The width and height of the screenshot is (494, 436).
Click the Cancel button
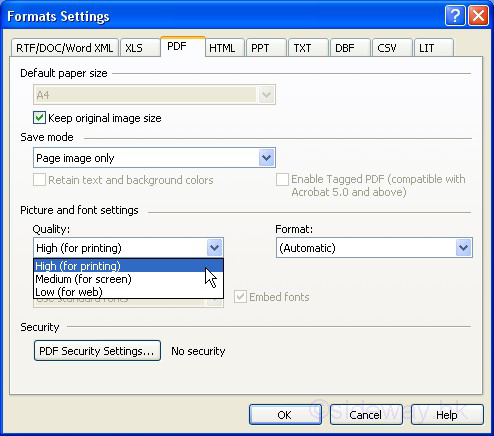pos(366,415)
